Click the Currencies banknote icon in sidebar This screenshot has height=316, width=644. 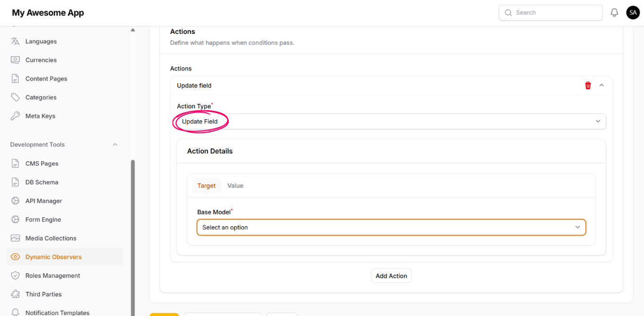pyautogui.click(x=15, y=60)
